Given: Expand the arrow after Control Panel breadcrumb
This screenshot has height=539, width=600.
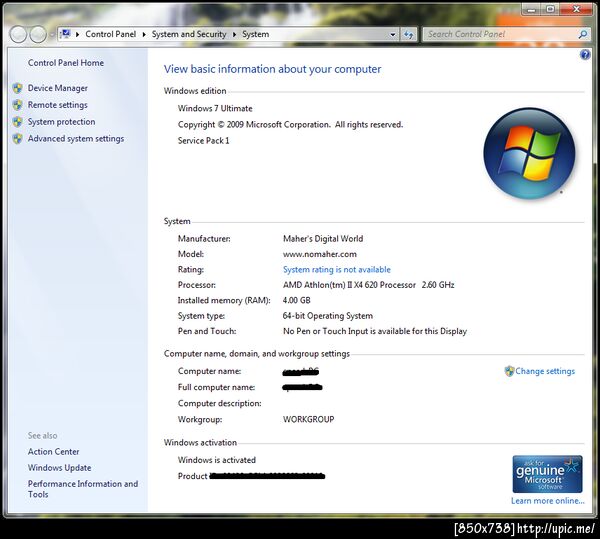Looking at the screenshot, I should pyautogui.click(x=144, y=34).
